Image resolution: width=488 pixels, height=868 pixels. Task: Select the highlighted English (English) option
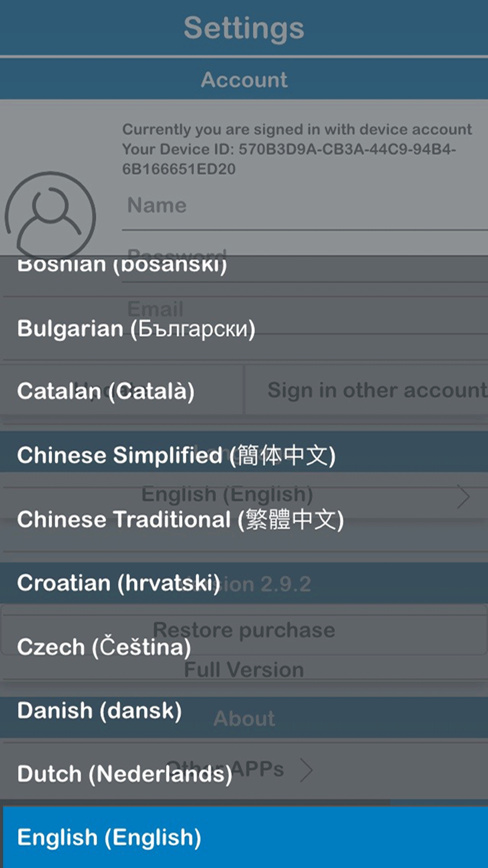click(245, 837)
